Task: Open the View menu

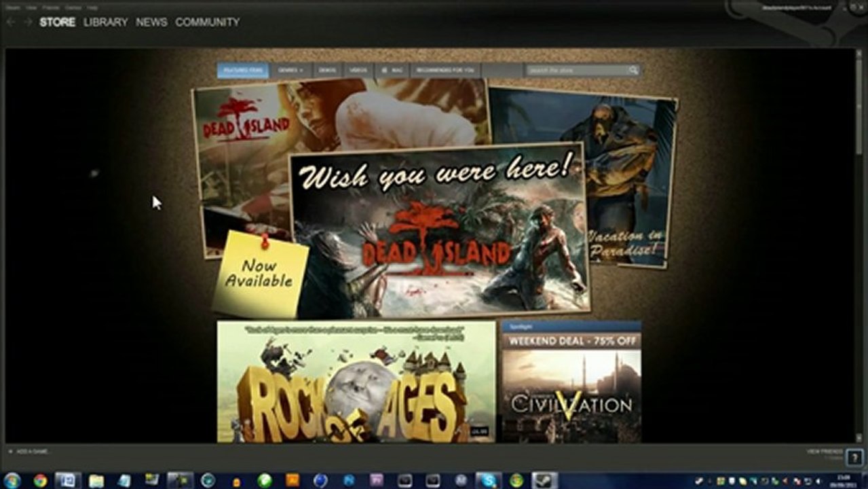Action: 31,7
